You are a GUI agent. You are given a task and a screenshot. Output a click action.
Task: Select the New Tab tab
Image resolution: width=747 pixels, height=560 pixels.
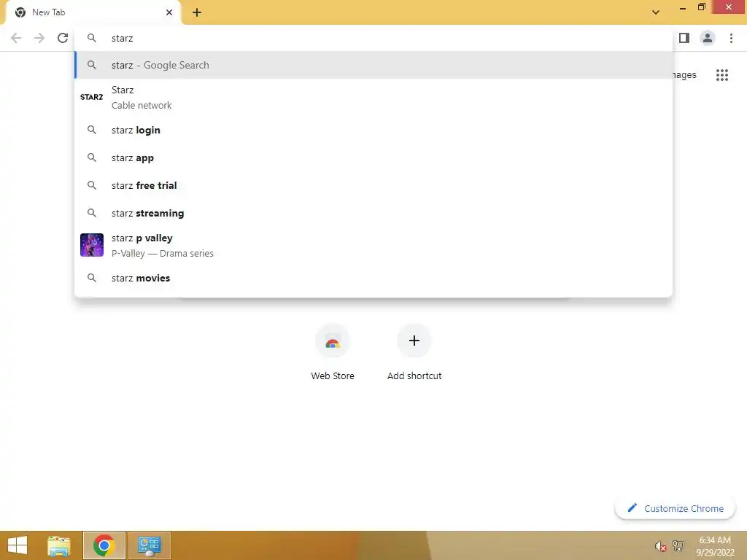tap(93, 13)
